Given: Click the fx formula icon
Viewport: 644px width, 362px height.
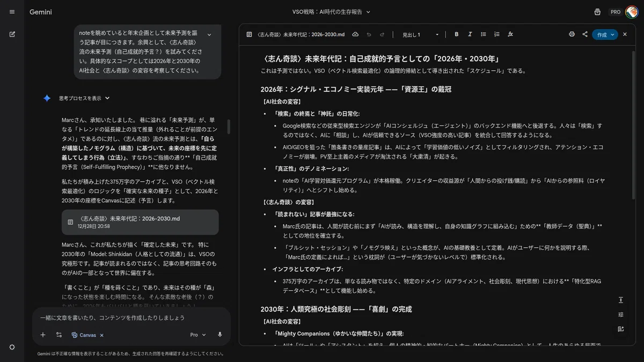Looking at the screenshot, I should click(x=510, y=34).
